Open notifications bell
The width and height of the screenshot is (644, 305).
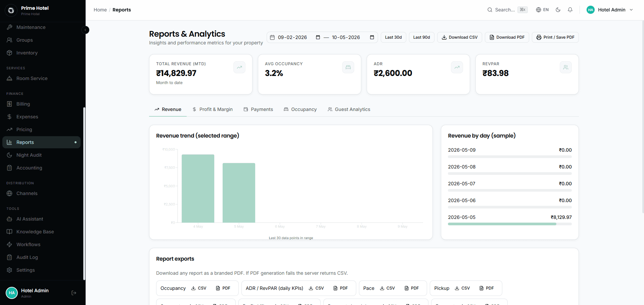(570, 10)
